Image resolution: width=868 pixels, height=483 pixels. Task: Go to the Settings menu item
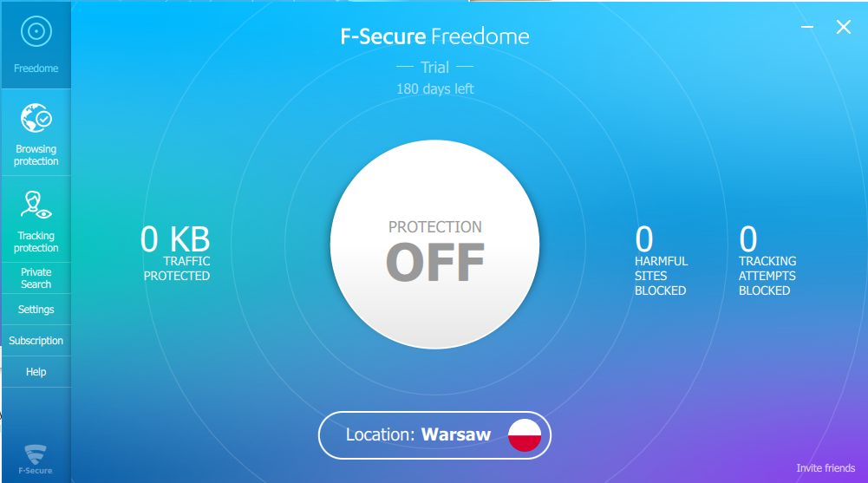36,310
